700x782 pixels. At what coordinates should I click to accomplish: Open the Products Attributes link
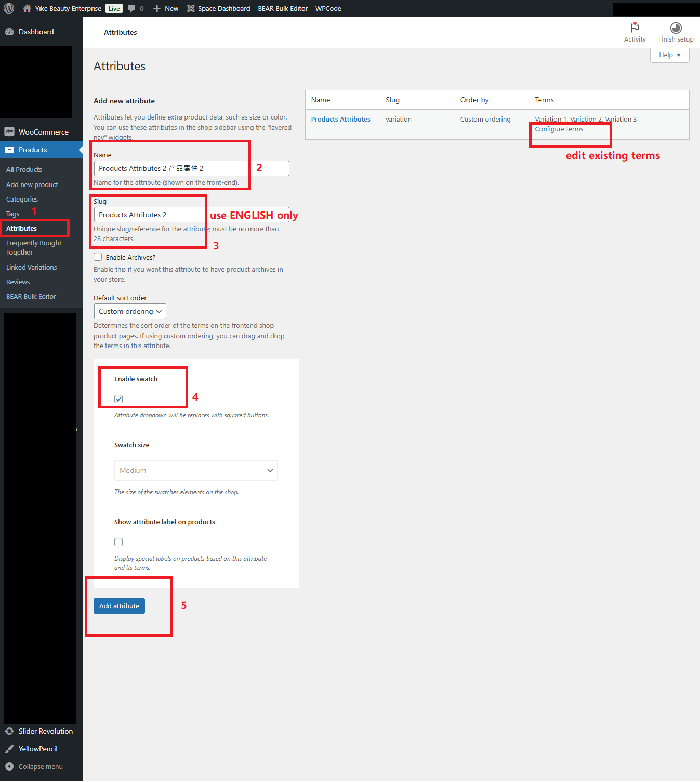341,119
